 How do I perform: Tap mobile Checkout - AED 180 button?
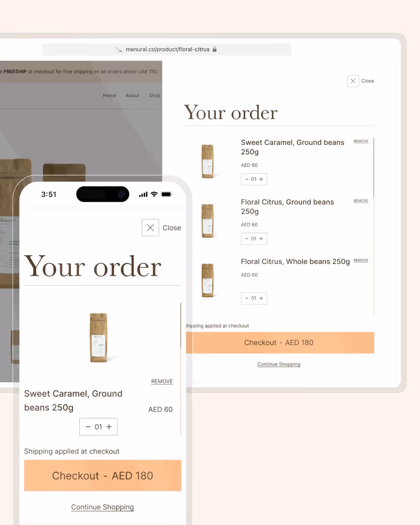click(x=102, y=476)
